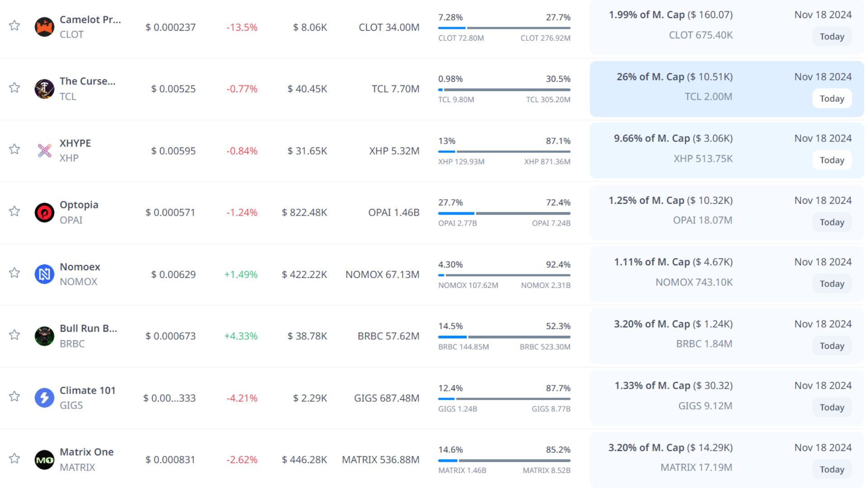This screenshot has height=488, width=868.
Task: Click the Optopia OPAI red logo
Action: pyautogui.click(x=44, y=212)
